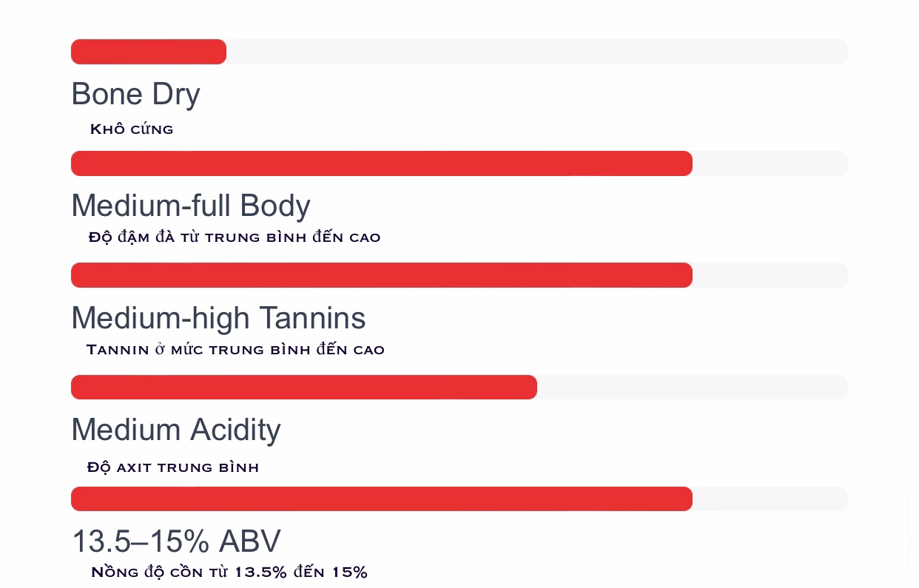This screenshot has width=919, height=588.
Task: Click the "Tannin ở mức trung bình đến cao" text
Action: coord(235,350)
